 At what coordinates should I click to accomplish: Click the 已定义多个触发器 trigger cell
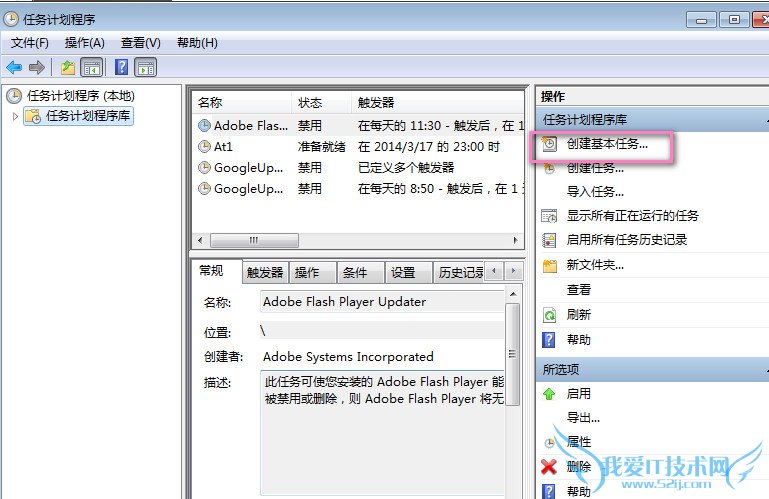pyautogui.click(x=406, y=167)
